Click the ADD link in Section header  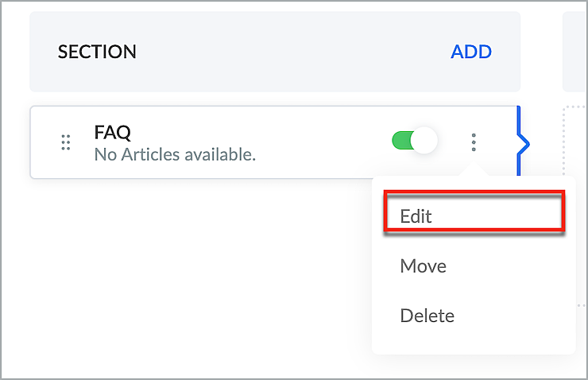coord(471,52)
